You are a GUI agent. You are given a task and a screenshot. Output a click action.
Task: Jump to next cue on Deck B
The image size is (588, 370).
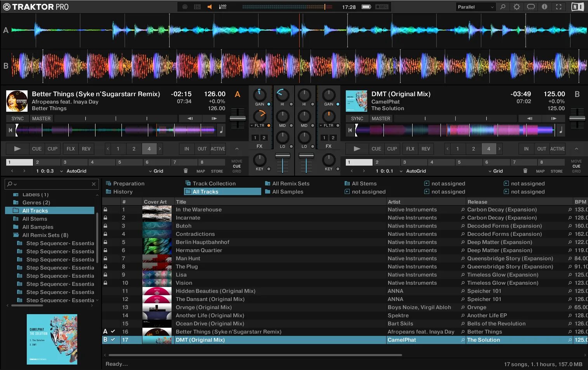click(364, 171)
